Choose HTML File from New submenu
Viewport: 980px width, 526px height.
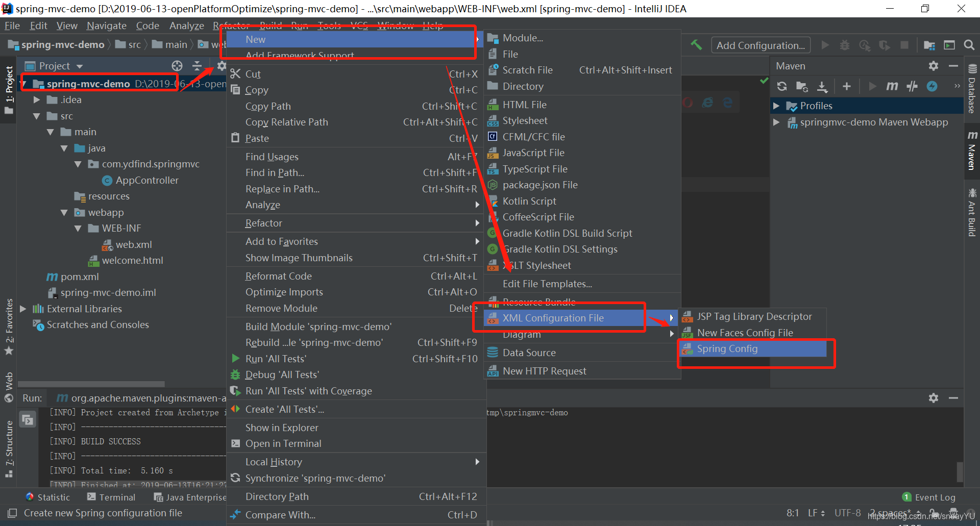(x=582, y=105)
